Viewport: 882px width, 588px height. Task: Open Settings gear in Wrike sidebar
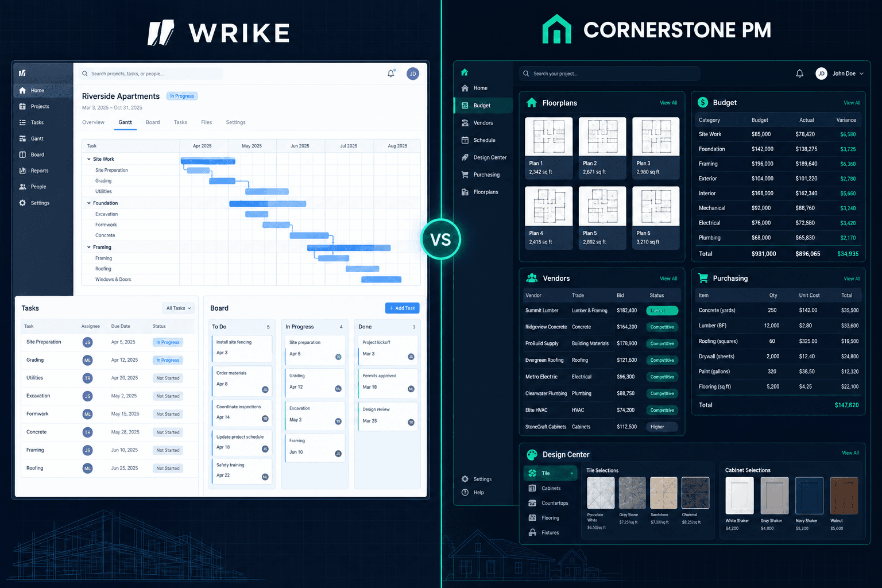tap(22, 203)
